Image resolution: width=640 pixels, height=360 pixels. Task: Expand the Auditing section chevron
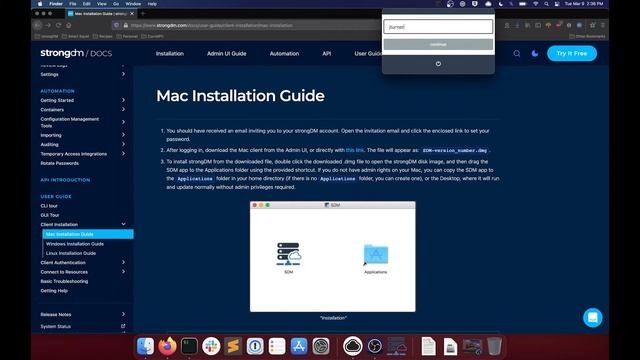pos(123,144)
